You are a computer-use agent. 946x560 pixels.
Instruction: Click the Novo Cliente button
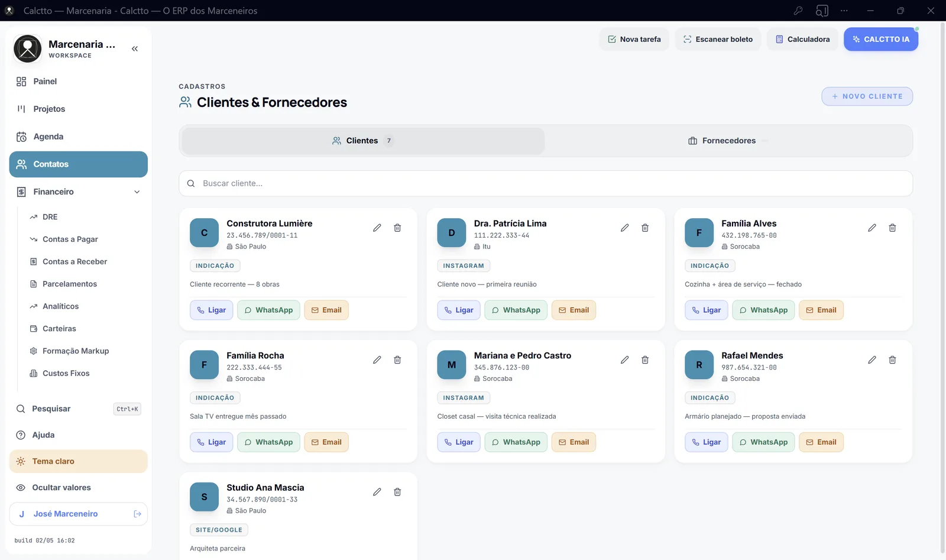coord(867,96)
